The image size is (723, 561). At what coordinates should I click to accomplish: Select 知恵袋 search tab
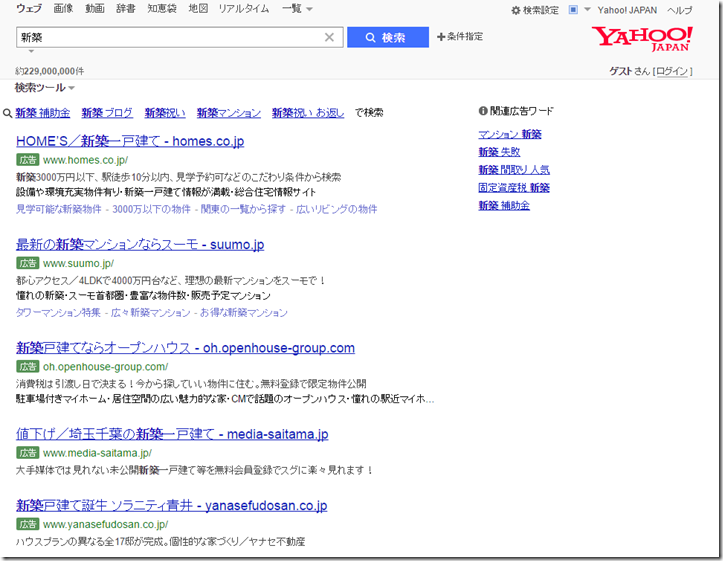pyautogui.click(x=162, y=8)
